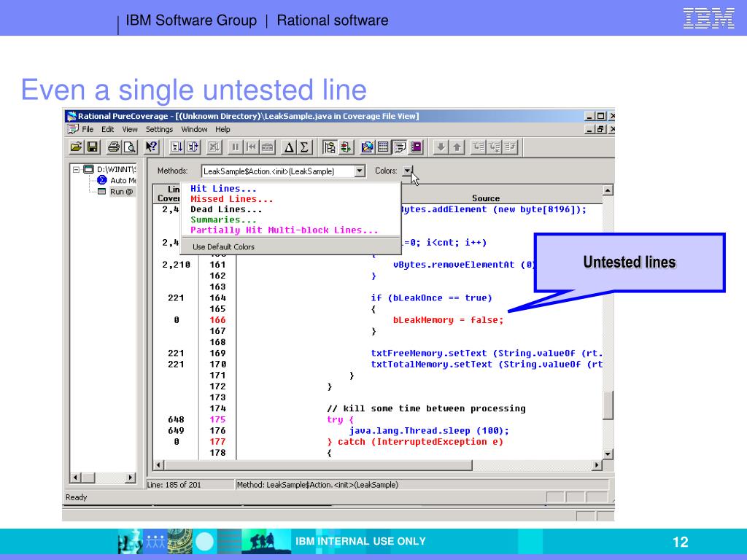Viewport: 747px width, 560px height.
Task: Click the coverage count "648"
Action: coord(176,419)
